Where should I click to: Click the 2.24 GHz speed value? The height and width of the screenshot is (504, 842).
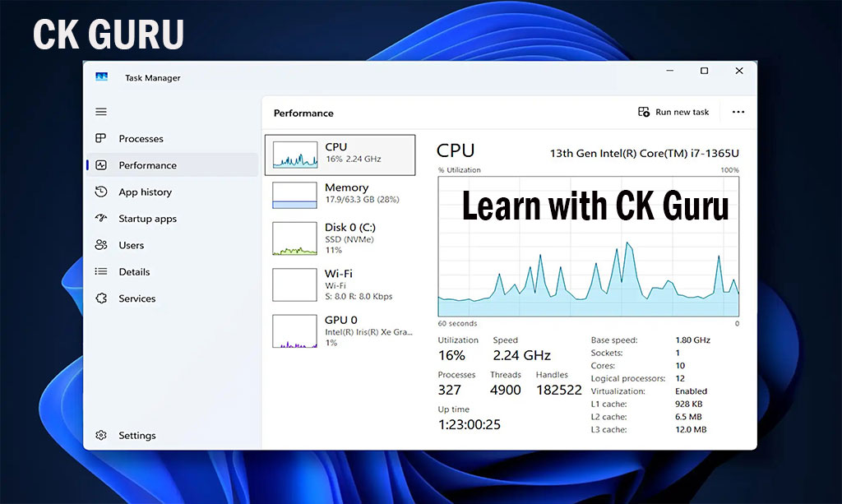click(522, 355)
